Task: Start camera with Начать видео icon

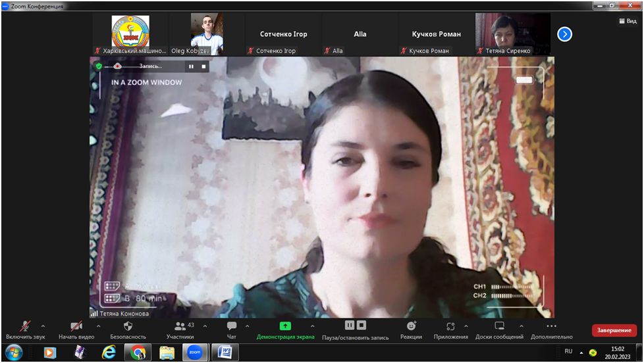Action: click(x=76, y=326)
